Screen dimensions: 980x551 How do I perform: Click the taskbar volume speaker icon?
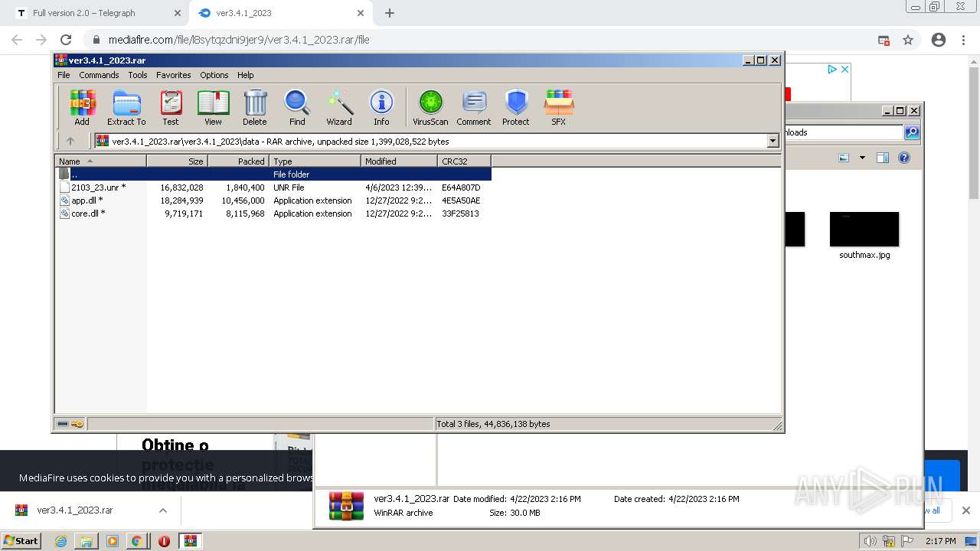click(871, 541)
